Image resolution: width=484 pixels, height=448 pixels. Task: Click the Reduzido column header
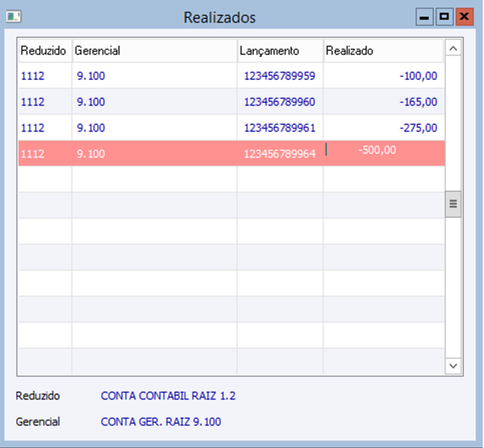coord(45,51)
